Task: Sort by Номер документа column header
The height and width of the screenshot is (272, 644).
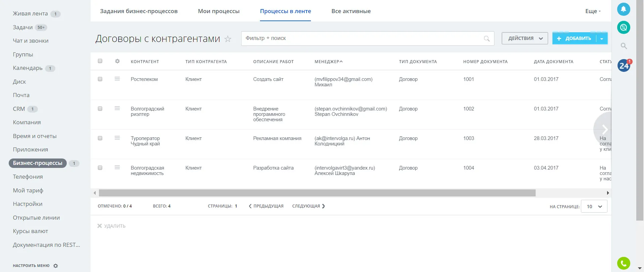Action: pyautogui.click(x=485, y=61)
